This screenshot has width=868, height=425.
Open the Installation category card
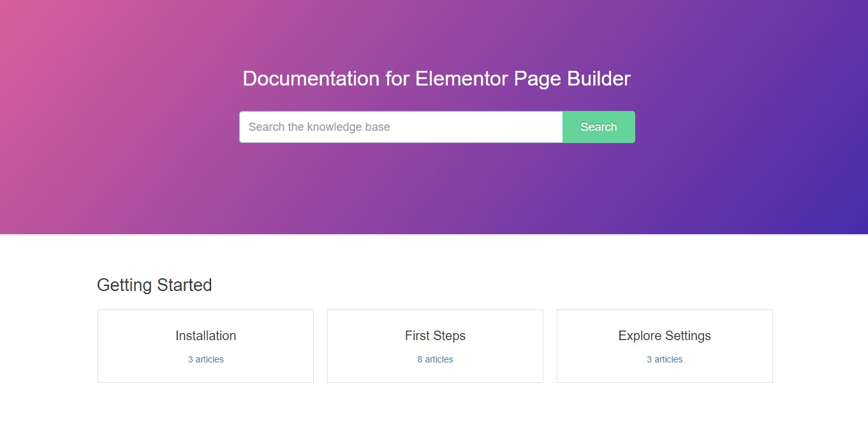[205, 346]
